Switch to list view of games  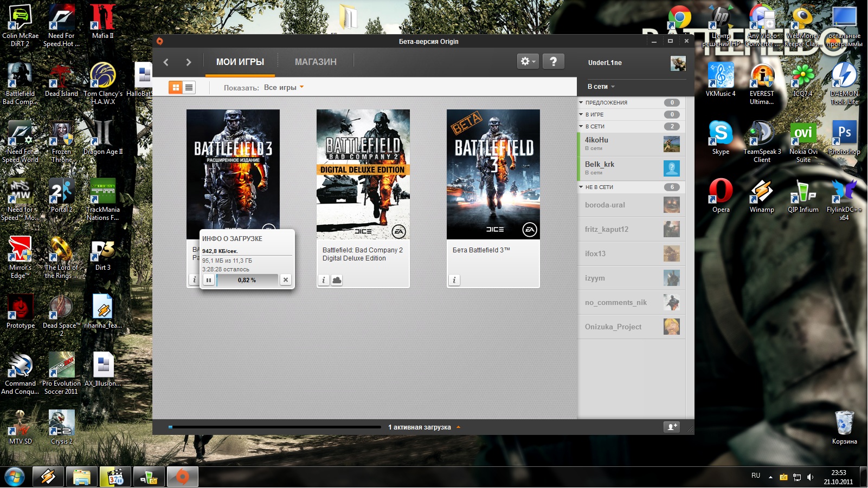(189, 87)
